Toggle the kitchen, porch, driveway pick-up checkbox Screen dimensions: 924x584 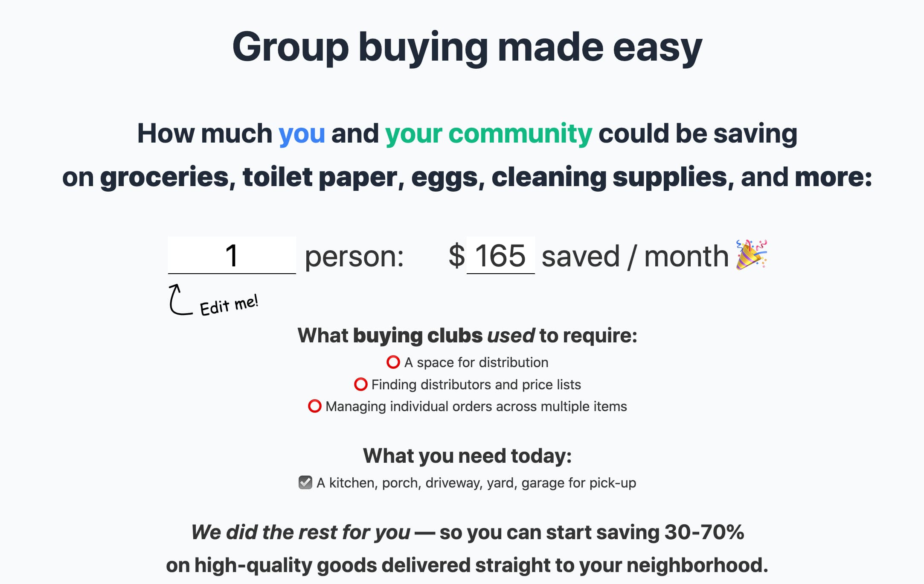pos(305,482)
